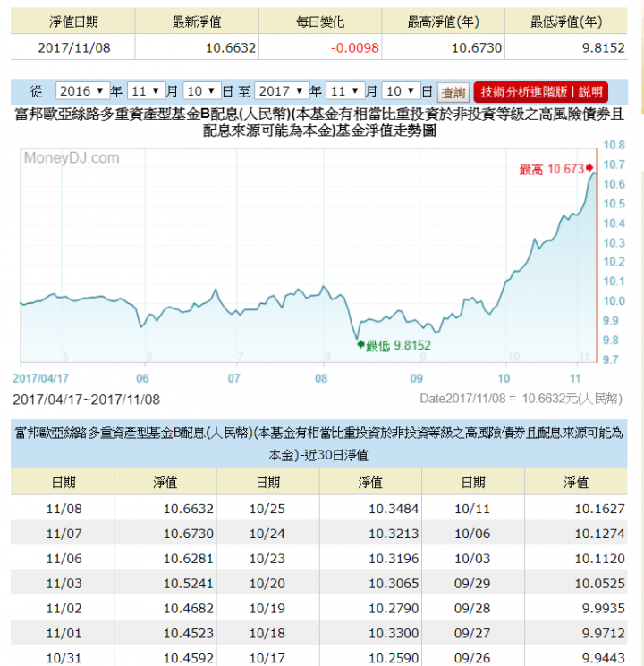Viewport: 644px width, 666px height.
Task: Click NAV value 9.9712 for 09/27
Action: click(x=603, y=633)
